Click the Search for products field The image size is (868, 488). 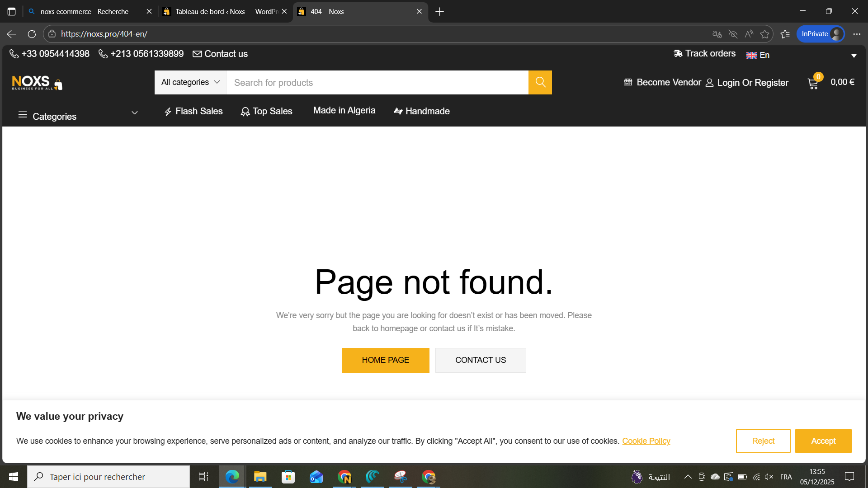click(377, 82)
